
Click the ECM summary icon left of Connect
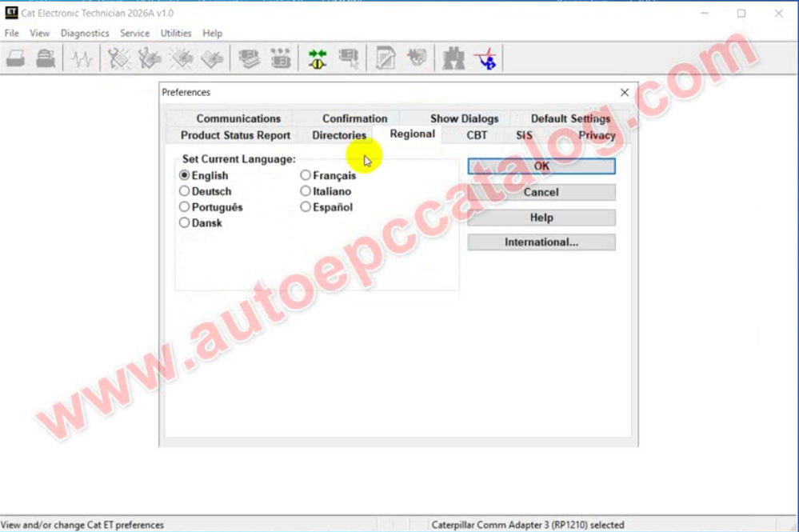click(280, 58)
